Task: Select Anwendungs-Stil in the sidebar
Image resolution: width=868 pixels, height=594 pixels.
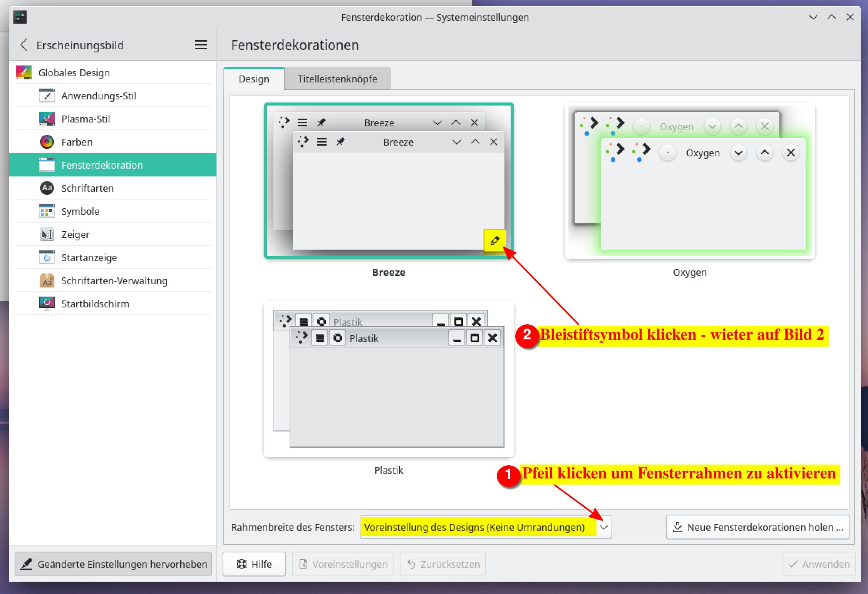Action: click(x=113, y=96)
